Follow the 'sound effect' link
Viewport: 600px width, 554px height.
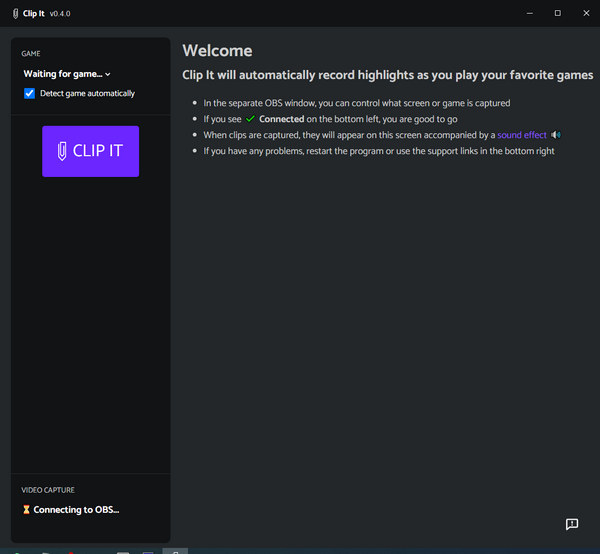[x=522, y=135]
